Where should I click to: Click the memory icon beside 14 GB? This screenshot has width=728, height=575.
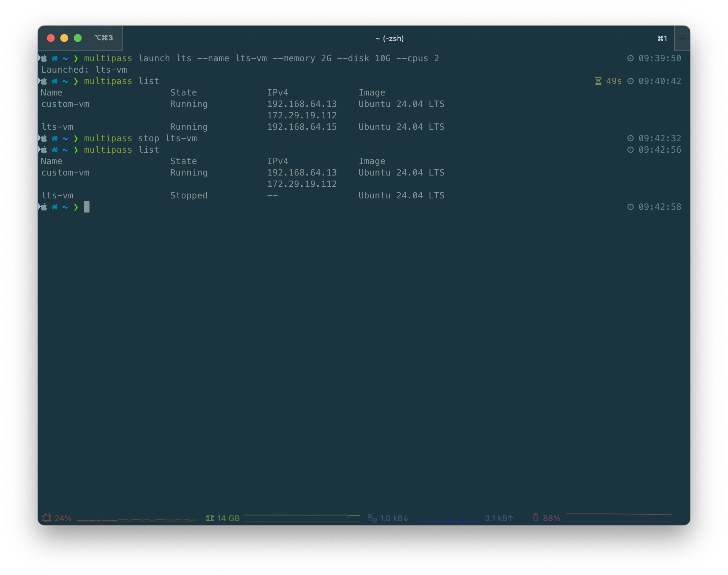click(210, 518)
